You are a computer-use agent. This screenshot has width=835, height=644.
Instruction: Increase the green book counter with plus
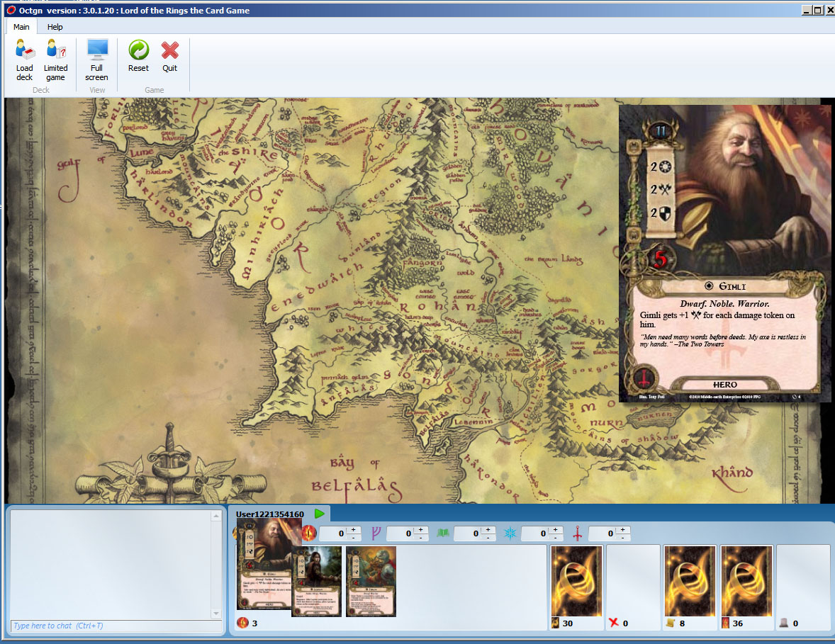(488, 529)
